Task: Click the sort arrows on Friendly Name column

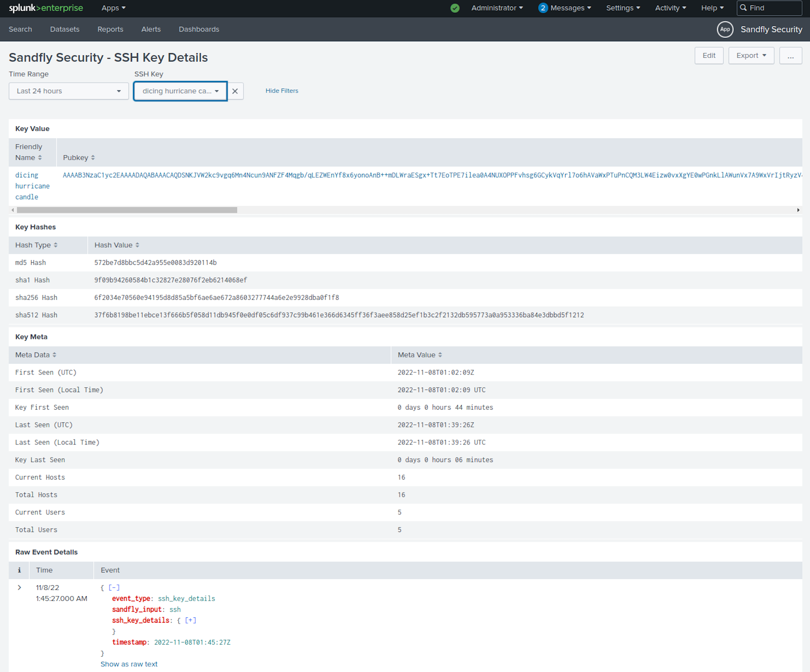Action: [40, 158]
